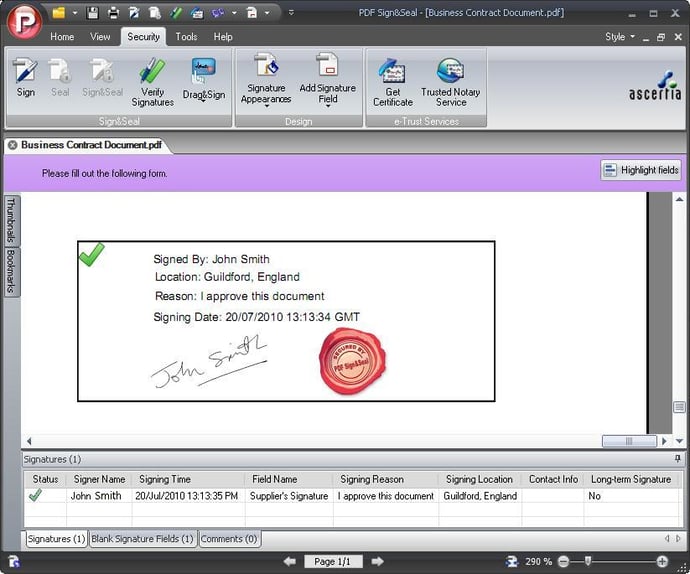Click the add signature field quick access icon
This screenshot has width=690, height=574.
coord(252,13)
